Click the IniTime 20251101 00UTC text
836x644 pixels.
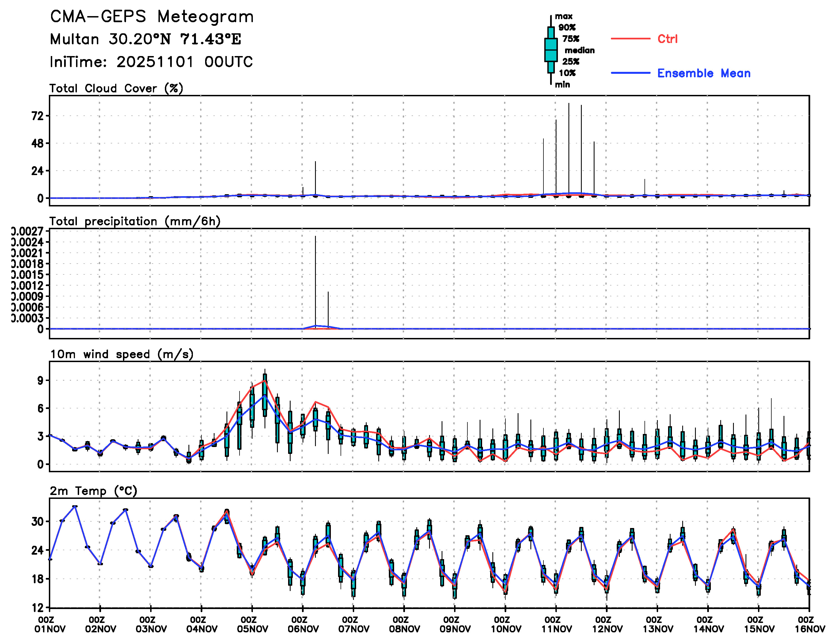tap(151, 62)
